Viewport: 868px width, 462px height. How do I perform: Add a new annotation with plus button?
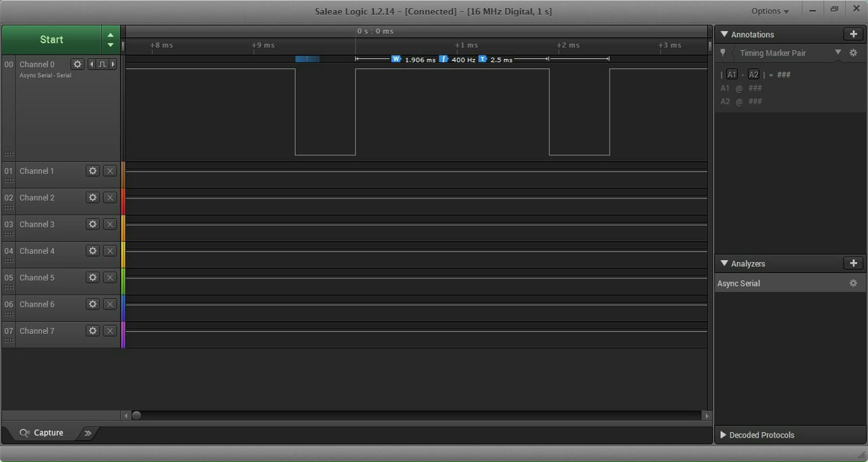pos(853,35)
